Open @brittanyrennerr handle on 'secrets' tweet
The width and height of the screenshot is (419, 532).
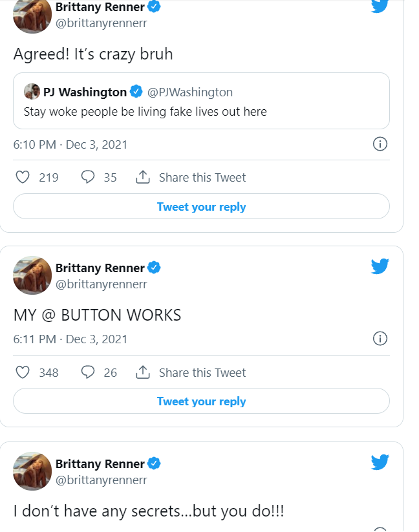(101, 480)
